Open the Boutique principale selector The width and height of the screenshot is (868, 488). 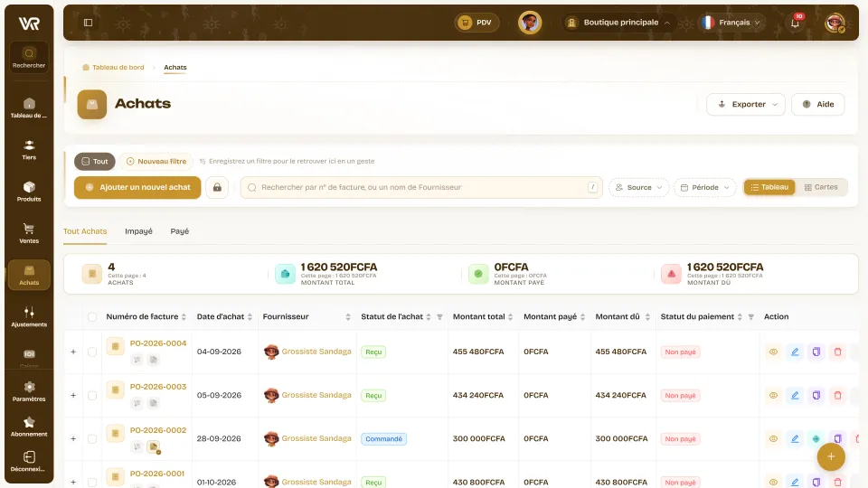618,23
